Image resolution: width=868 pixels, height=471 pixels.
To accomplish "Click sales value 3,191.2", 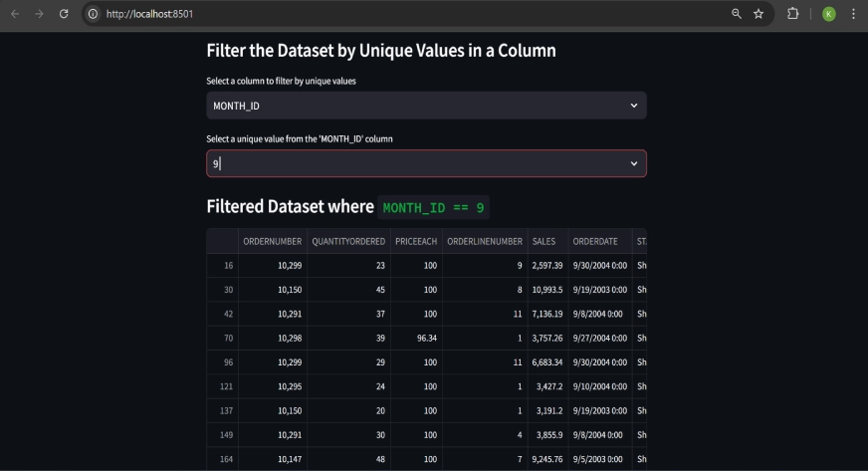I will coord(547,410).
